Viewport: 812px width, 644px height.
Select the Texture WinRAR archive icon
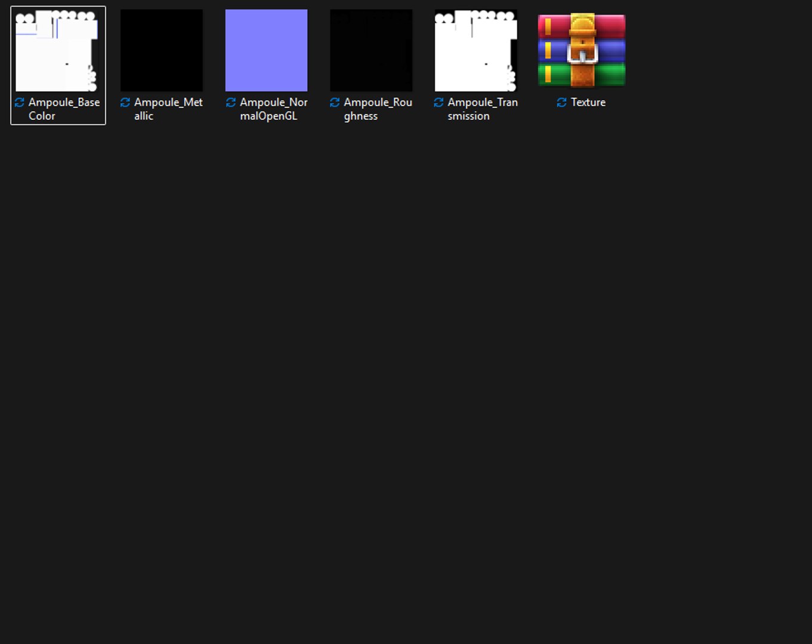[x=582, y=50]
